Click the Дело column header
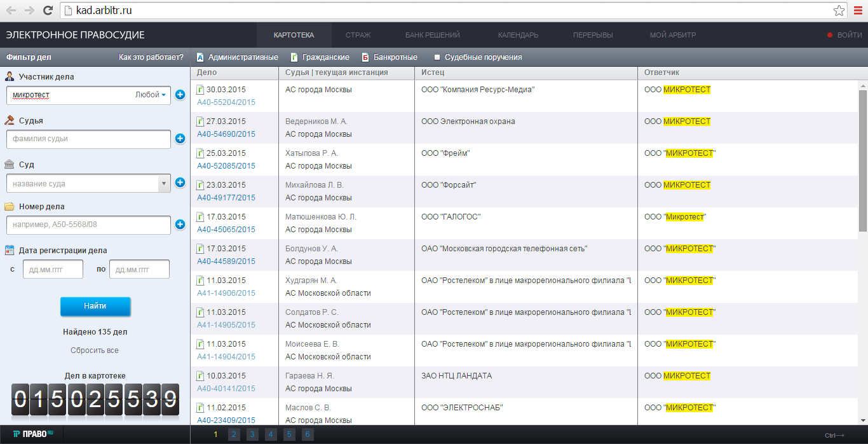Image resolution: width=868 pixels, height=444 pixels. tap(207, 73)
